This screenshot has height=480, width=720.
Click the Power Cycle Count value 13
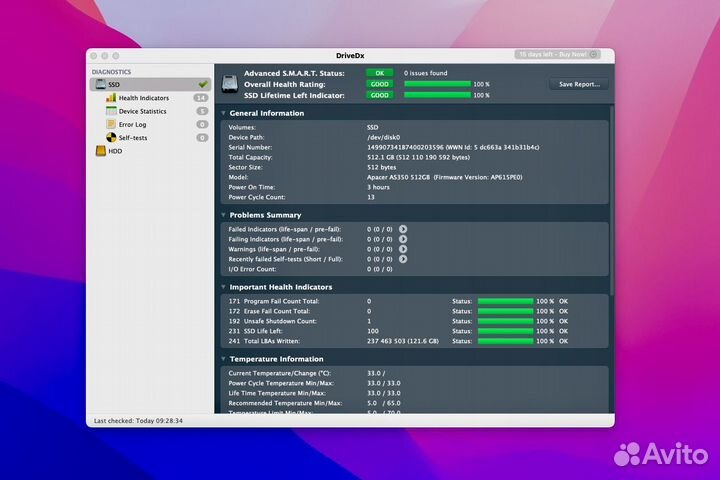371,197
